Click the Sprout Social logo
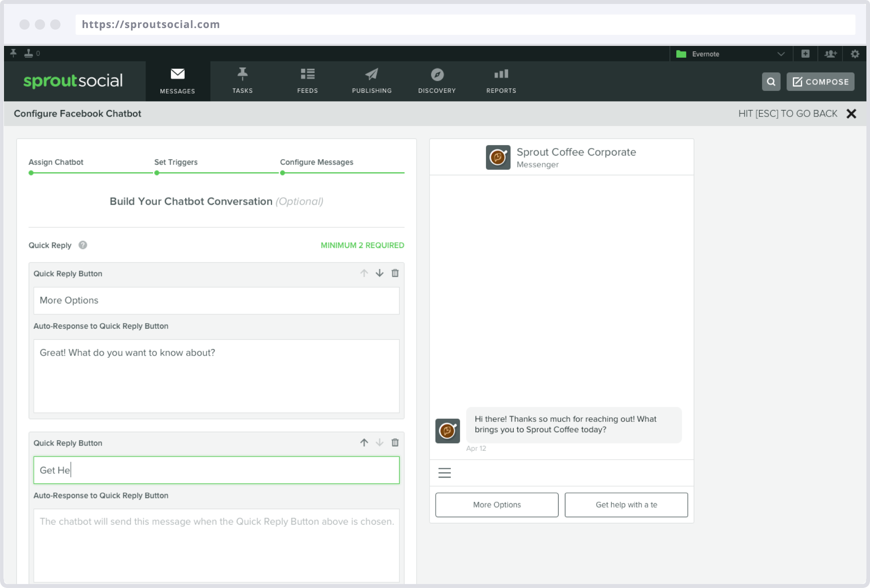Viewport: 870px width, 588px height. point(73,81)
